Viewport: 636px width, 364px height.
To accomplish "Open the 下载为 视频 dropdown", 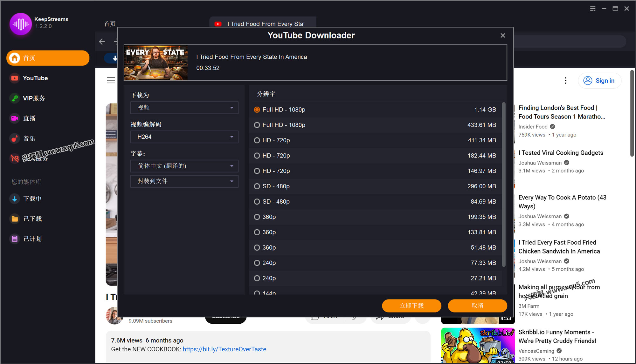I will [184, 108].
